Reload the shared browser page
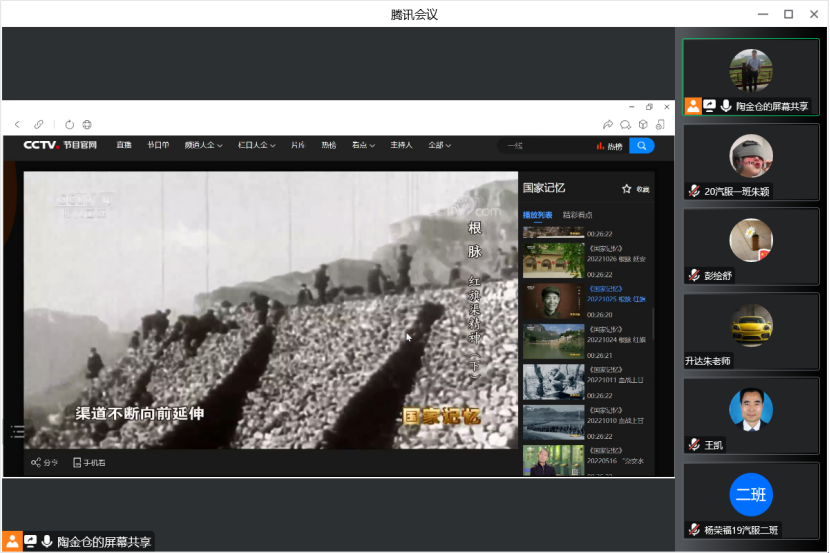 coord(69,125)
